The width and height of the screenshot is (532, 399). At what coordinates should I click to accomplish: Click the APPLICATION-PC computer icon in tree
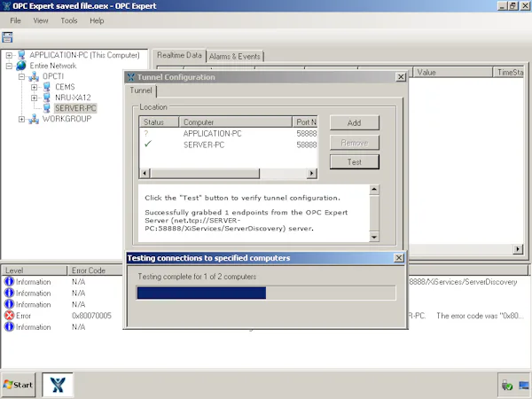click(x=21, y=55)
